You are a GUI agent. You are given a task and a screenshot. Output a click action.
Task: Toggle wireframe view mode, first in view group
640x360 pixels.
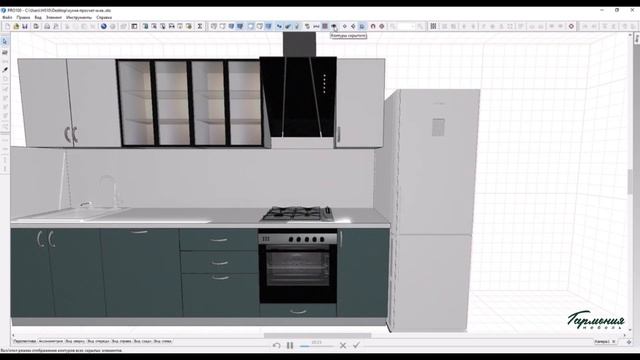(213, 26)
